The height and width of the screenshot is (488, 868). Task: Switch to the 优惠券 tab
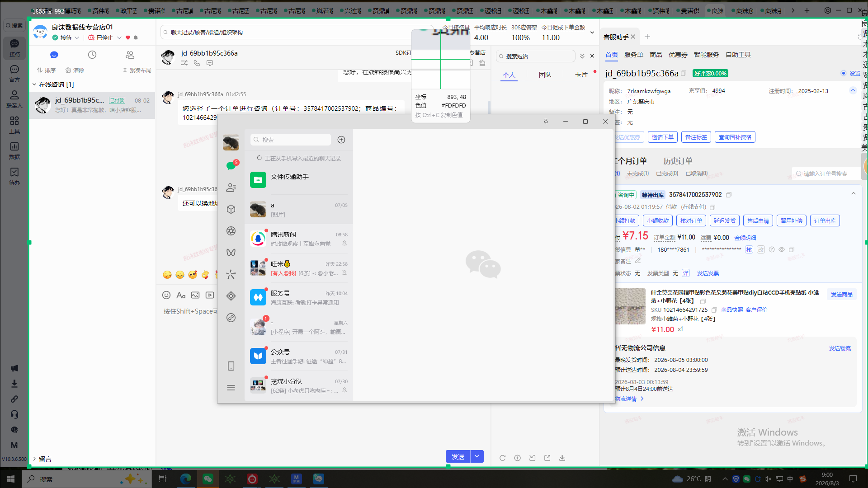coord(678,55)
